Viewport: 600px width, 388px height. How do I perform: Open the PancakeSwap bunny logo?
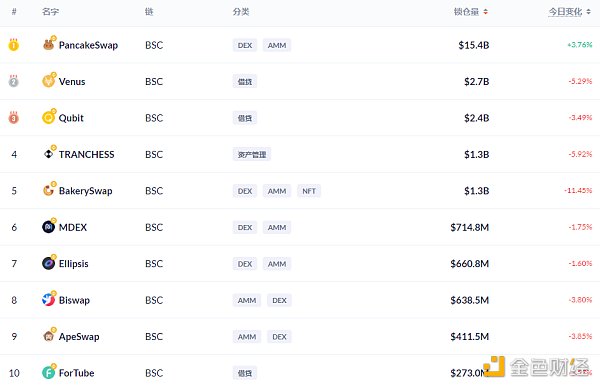[49, 45]
